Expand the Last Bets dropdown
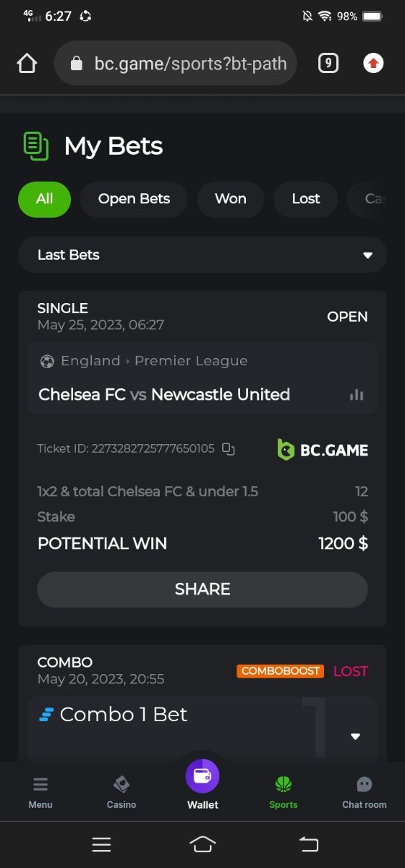The height and width of the screenshot is (868, 405). pos(202,255)
